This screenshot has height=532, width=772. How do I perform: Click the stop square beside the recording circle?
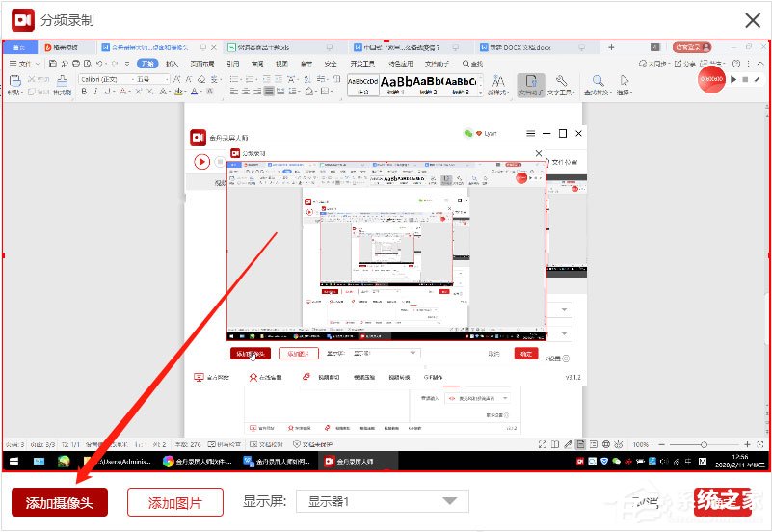point(745,79)
